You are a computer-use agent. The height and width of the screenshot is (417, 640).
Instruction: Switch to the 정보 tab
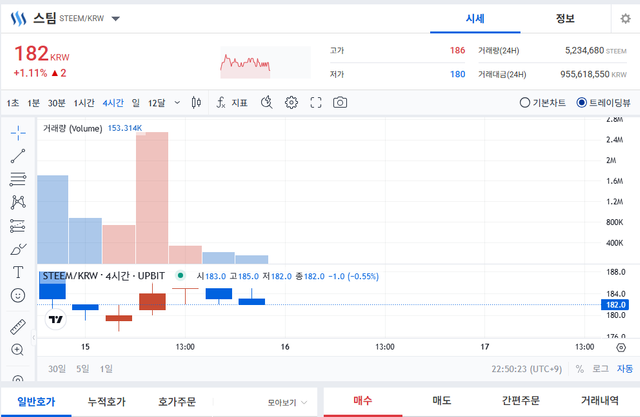pyautogui.click(x=565, y=18)
